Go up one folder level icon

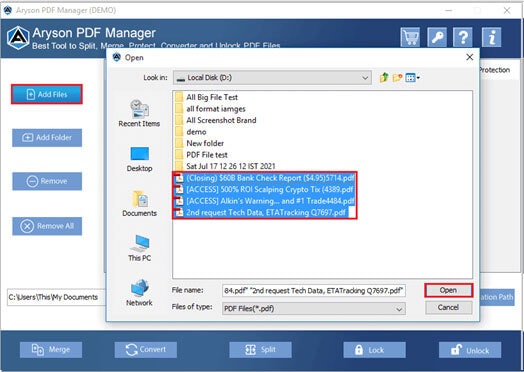[x=384, y=78]
